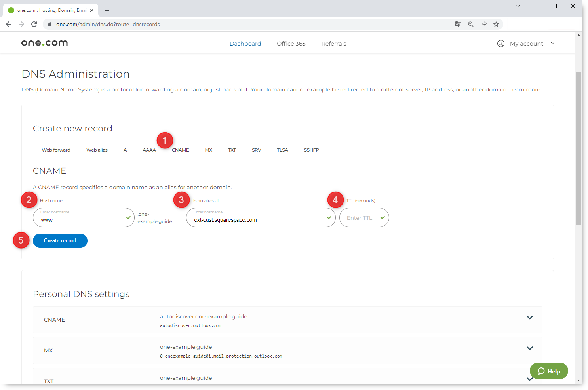Image resolution: width=588 pixels, height=390 pixels.
Task: Open the browser zoom magnifier icon
Action: pos(470,24)
